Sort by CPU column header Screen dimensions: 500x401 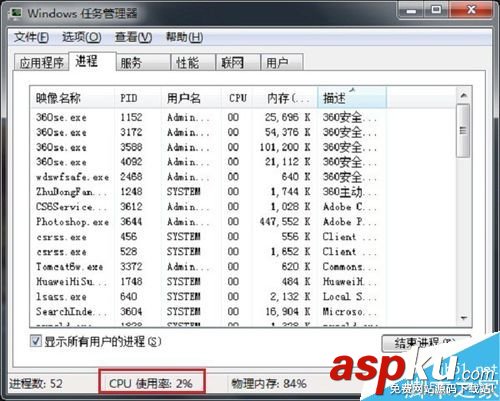tap(237, 98)
